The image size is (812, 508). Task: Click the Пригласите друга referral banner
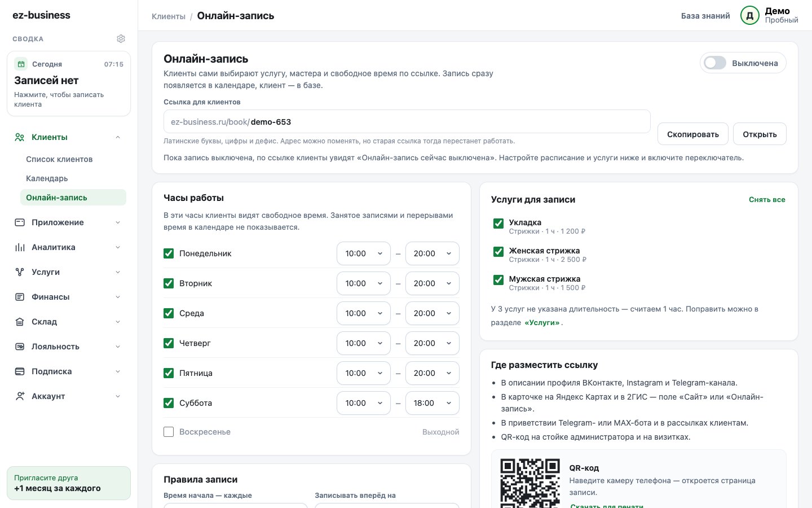click(69, 483)
